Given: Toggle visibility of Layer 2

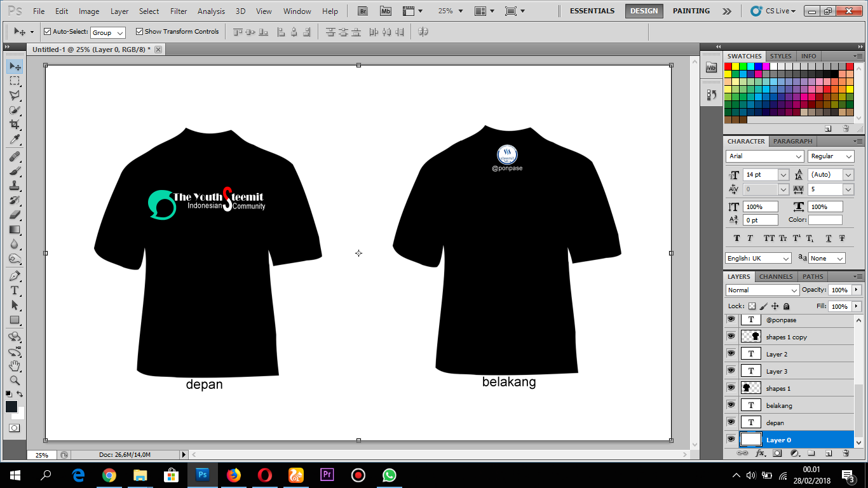Looking at the screenshot, I should pyautogui.click(x=731, y=354).
